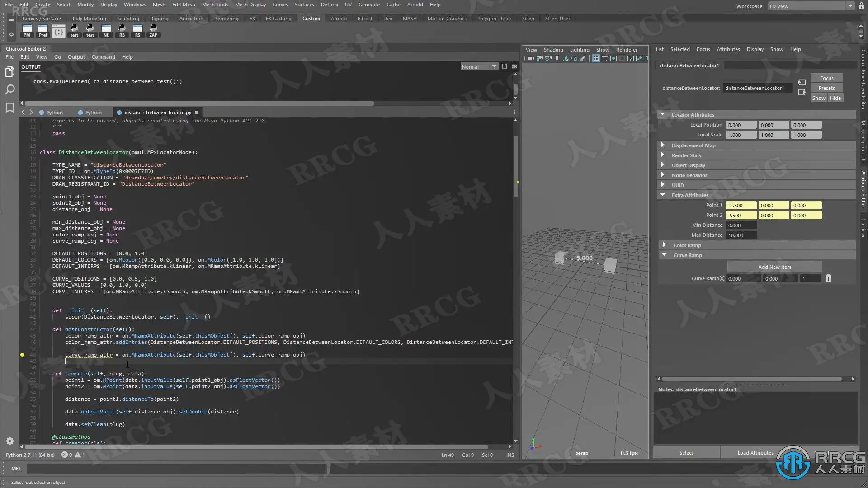
Task: Toggle the resolution gate viewport icon
Action: 613,58
